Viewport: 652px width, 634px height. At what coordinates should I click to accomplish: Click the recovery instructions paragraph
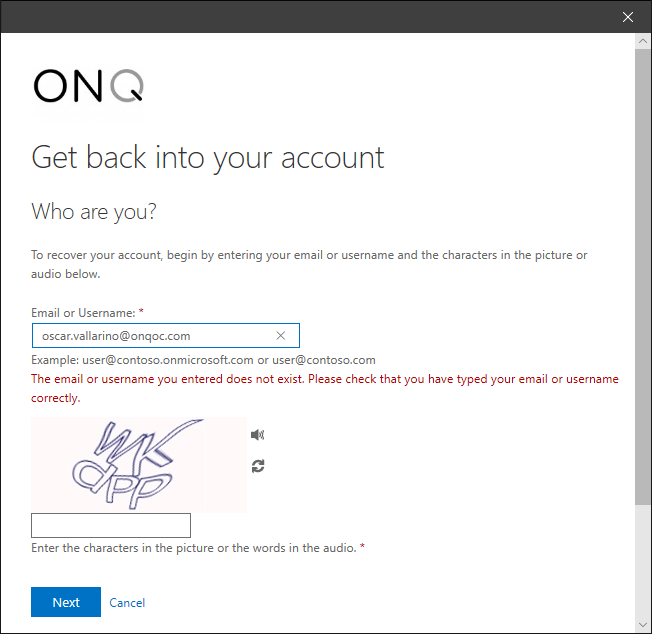[309, 264]
